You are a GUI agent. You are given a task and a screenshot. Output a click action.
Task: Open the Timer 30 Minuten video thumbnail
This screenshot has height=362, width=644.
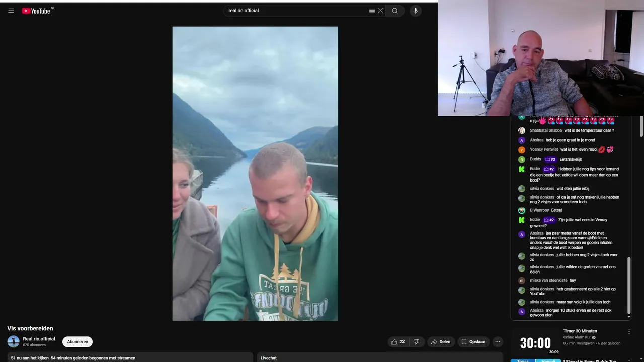pos(535,342)
